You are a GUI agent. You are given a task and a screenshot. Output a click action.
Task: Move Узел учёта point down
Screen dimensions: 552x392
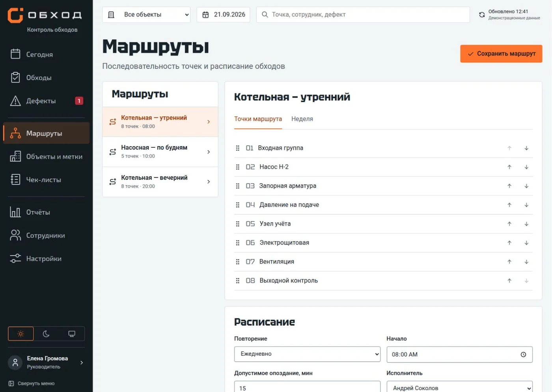tap(526, 224)
